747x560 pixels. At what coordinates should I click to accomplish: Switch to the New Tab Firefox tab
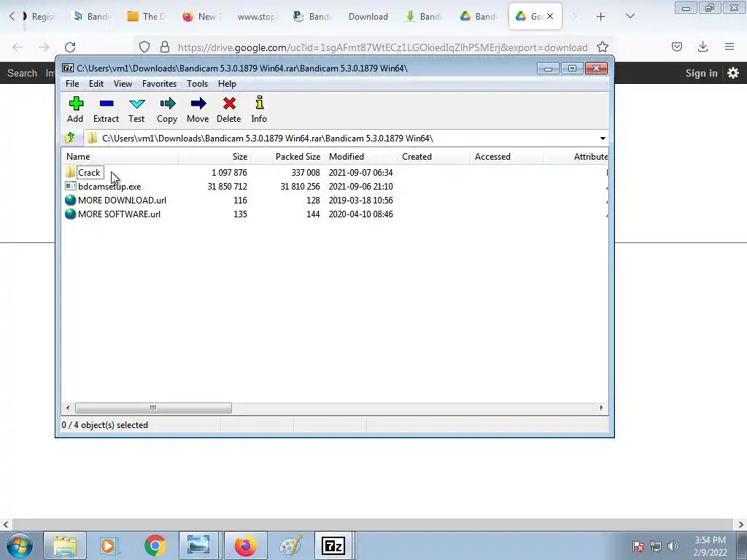pos(200,17)
